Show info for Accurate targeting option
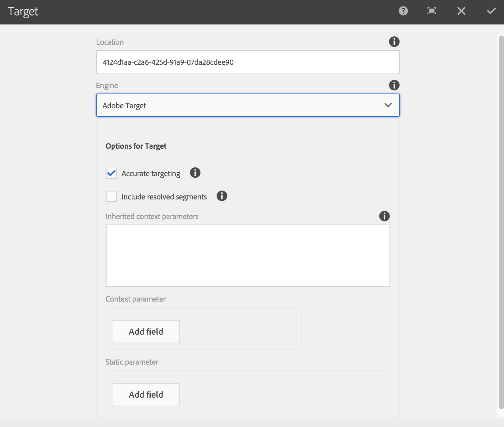The image size is (504, 427). pos(195,173)
